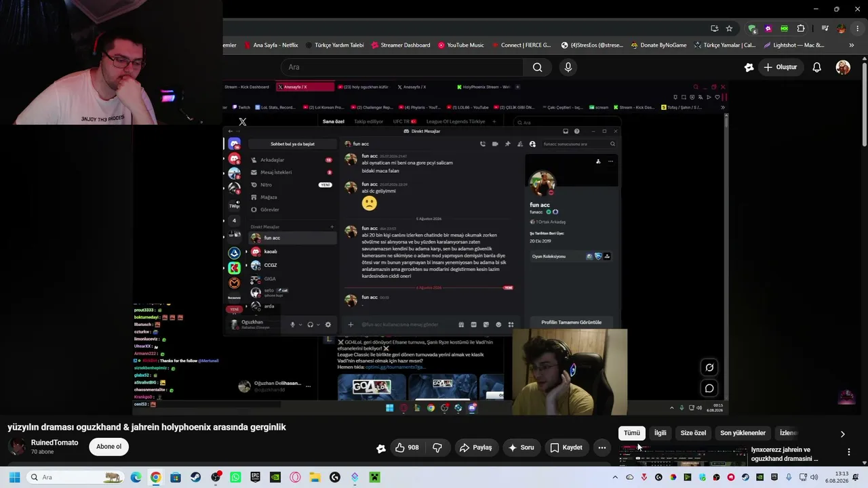Open Logitech G HUB from the taskbar
The image size is (868, 488).
click(x=335, y=477)
